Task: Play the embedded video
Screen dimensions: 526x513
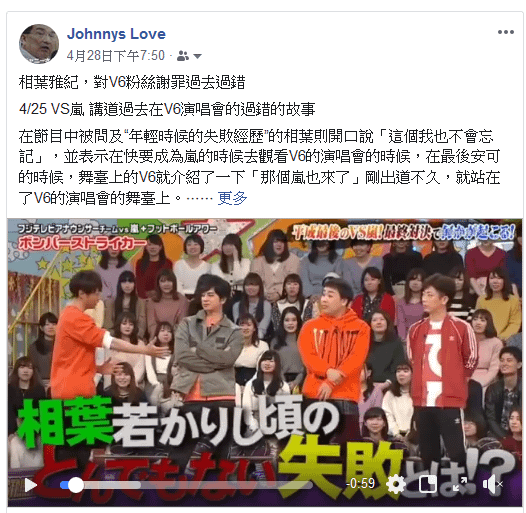Action: [x=31, y=485]
